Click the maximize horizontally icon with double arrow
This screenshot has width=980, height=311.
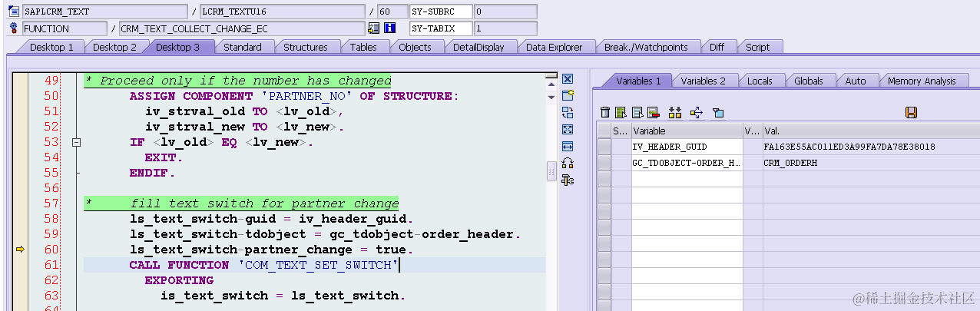click(x=568, y=147)
